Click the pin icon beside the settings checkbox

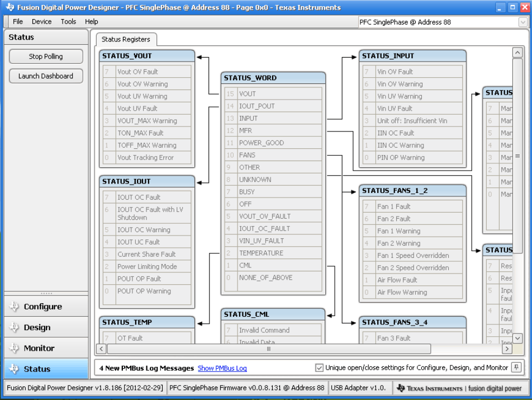[x=516, y=368]
